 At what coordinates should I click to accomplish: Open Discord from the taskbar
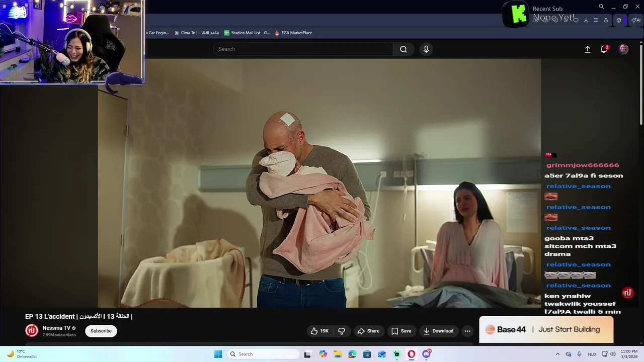click(x=427, y=354)
